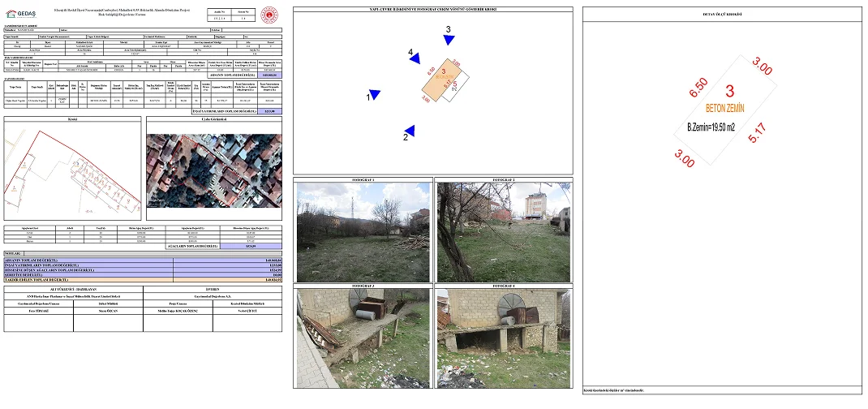
Task: Open Fotoğraf 4 brick wall photo
Action: coord(505,338)
